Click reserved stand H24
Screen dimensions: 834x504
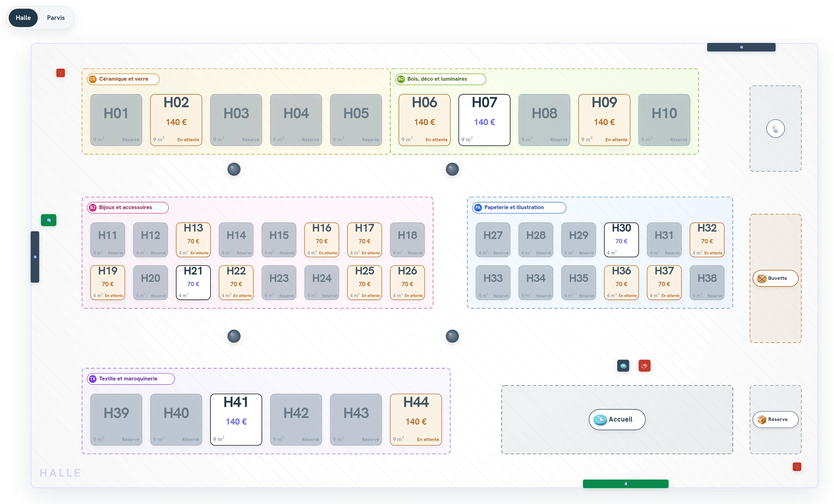tap(321, 282)
